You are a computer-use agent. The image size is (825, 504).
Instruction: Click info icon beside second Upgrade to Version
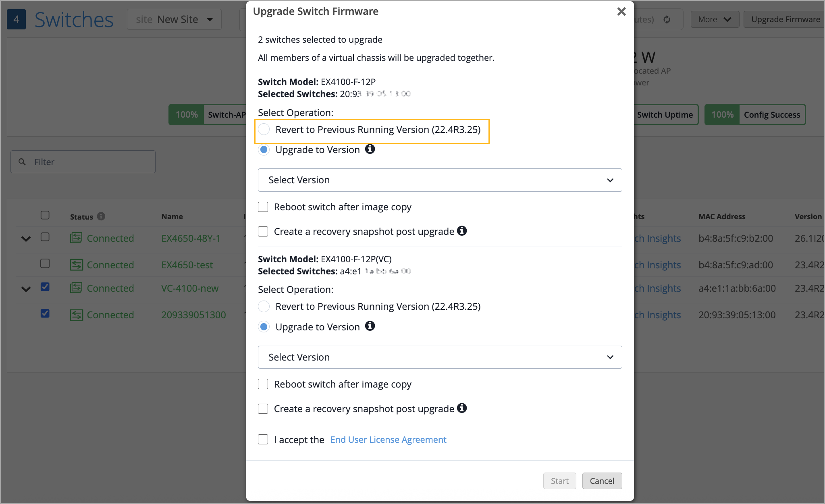tap(370, 326)
